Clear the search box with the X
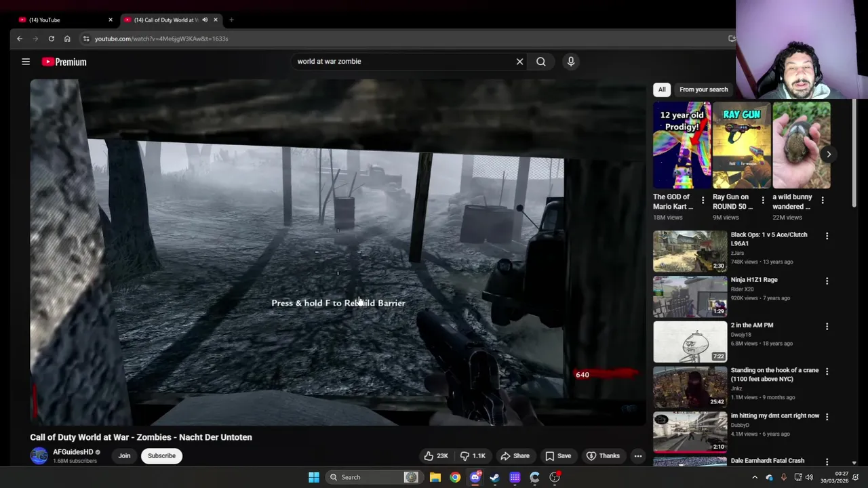Image resolution: width=868 pixels, height=488 pixels. (519, 62)
